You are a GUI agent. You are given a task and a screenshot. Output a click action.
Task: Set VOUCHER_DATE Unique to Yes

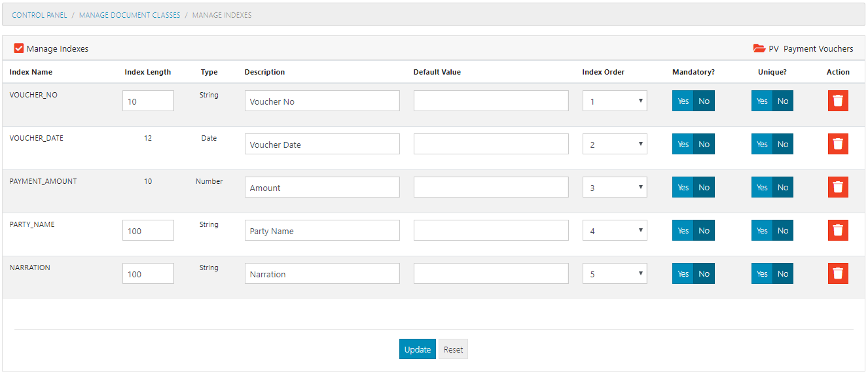762,144
